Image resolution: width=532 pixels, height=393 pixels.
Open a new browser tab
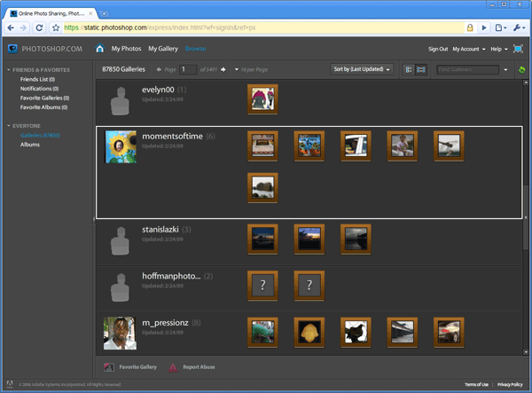pyautogui.click(x=104, y=13)
